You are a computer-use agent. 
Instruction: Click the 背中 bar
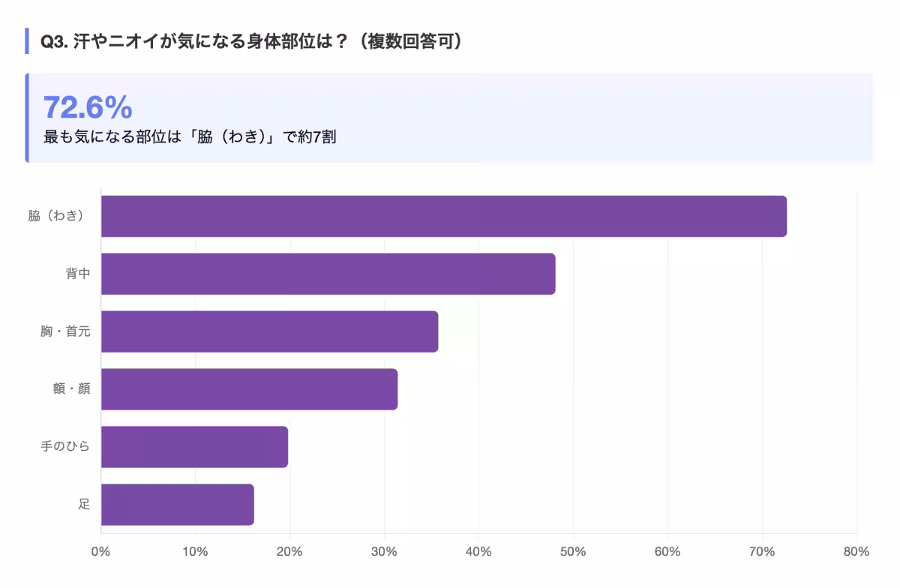[328, 274]
